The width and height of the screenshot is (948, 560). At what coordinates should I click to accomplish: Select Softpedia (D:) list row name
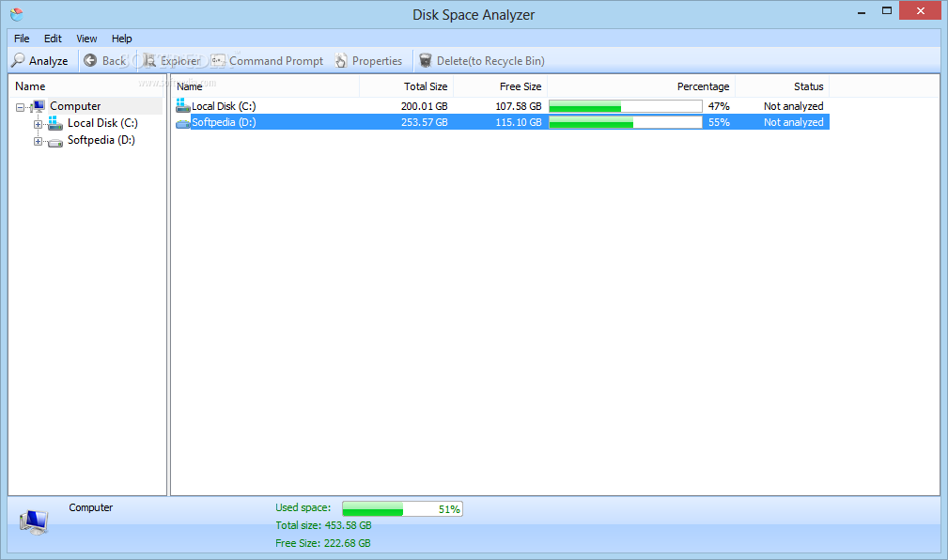(x=224, y=122)
